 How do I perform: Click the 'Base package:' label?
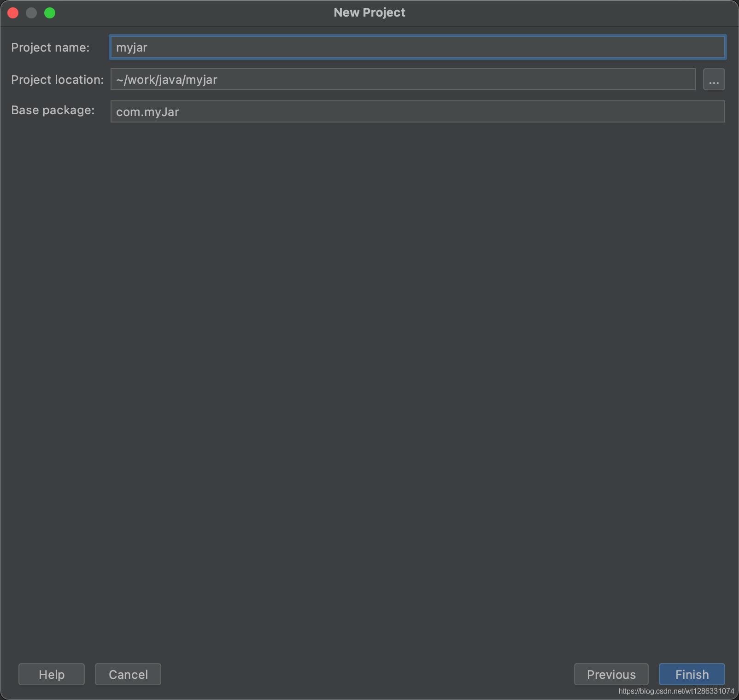click(53, 110)
